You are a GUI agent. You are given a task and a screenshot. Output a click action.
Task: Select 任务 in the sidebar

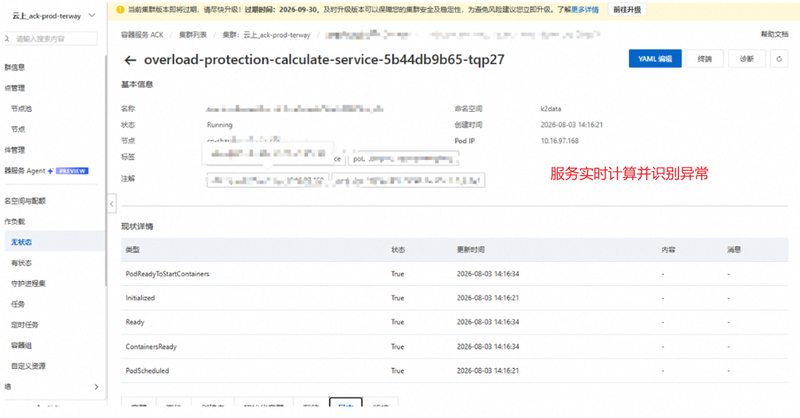tap(18, 304)
